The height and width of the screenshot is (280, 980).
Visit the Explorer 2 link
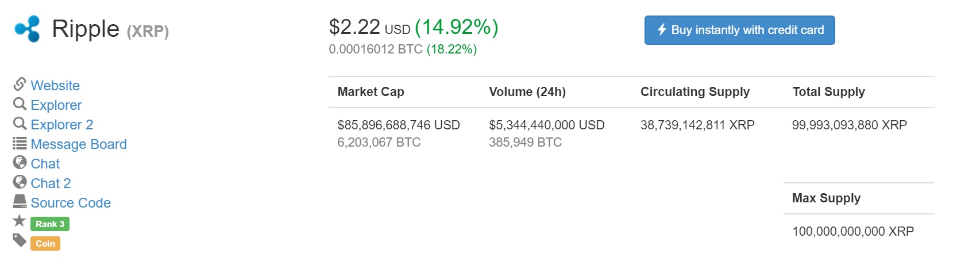(x=62, y=125)
